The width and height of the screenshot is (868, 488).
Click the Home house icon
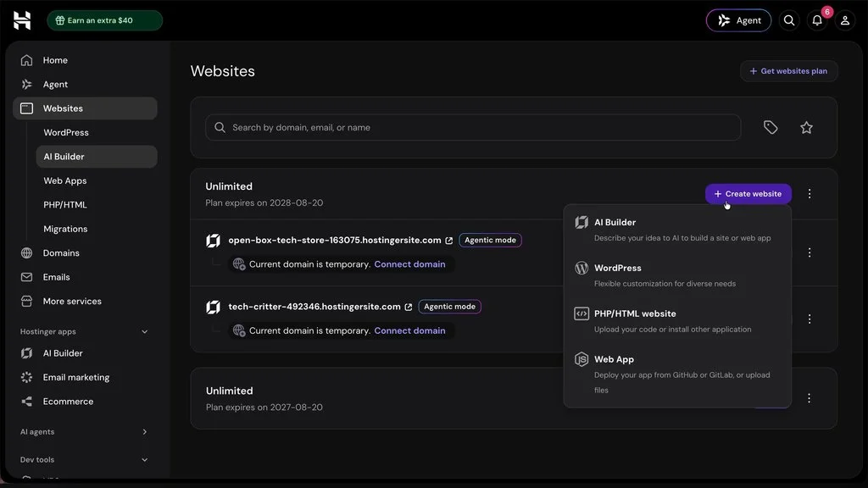[26, 60]
